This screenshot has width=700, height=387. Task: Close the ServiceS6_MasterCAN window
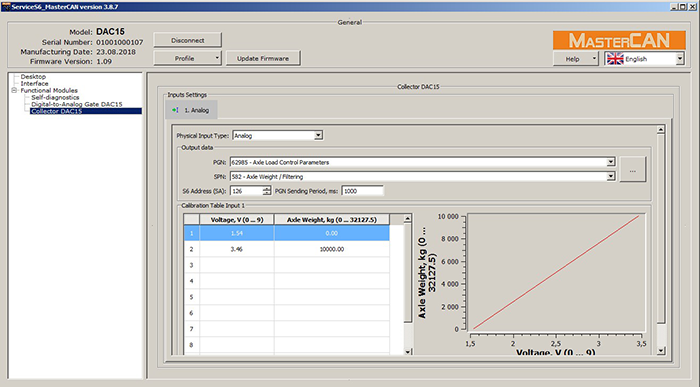[x=692, y=7]
